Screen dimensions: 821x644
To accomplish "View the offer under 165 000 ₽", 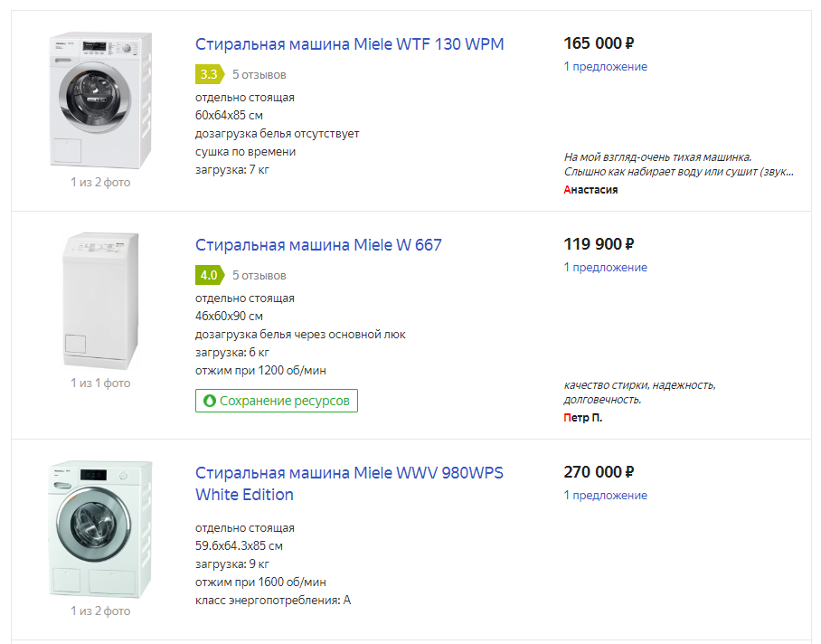I will [x=605, y=67].
